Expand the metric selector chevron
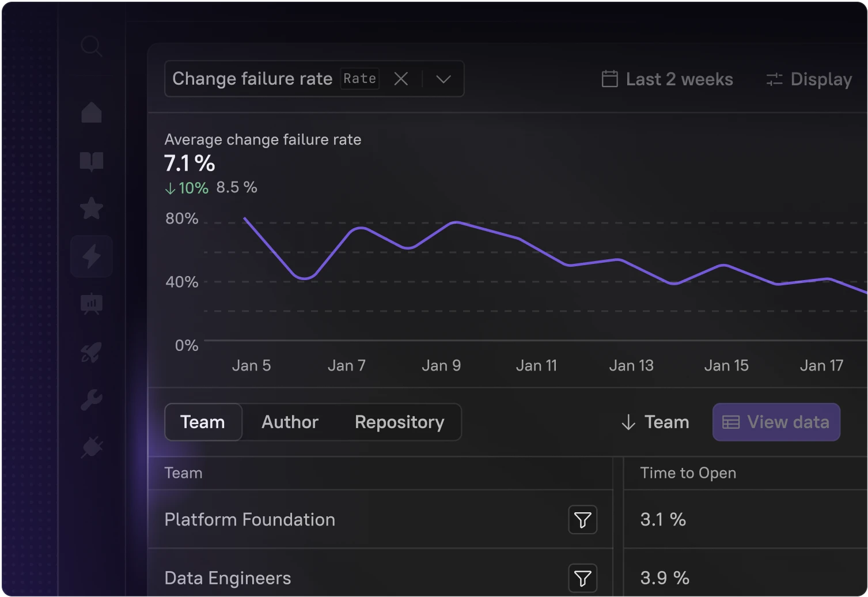The width and height of the screenshot is (868, 597). pos(444,79)
